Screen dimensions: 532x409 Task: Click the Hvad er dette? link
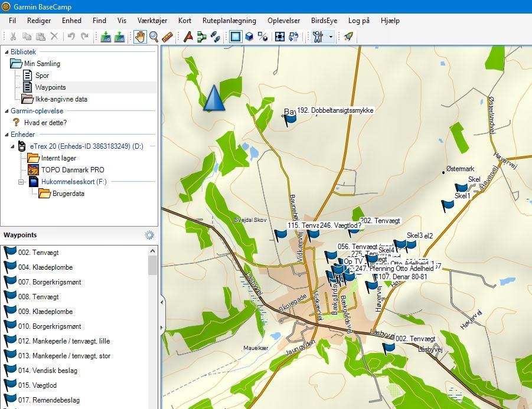pos(45,123)
